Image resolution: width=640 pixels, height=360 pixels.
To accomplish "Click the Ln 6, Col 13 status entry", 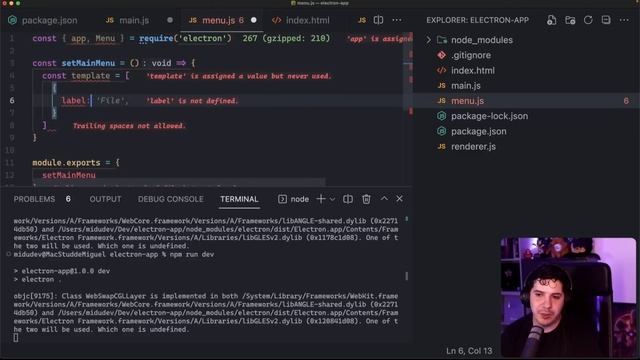I will click(x=469, y=351).
